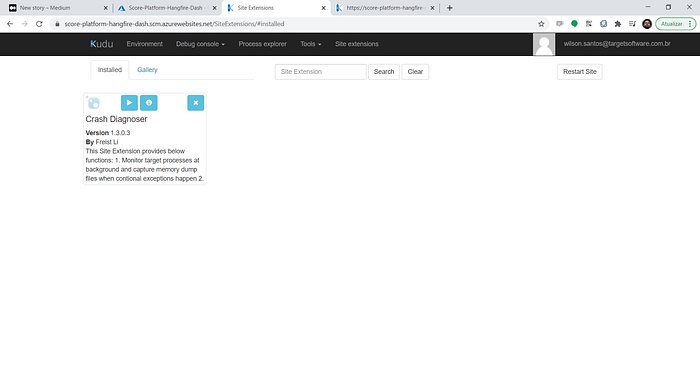Viewport: 700px width, 376px height.
Task: Go forward in browser history
Action: pyautogui.click(x=25, y=24)
